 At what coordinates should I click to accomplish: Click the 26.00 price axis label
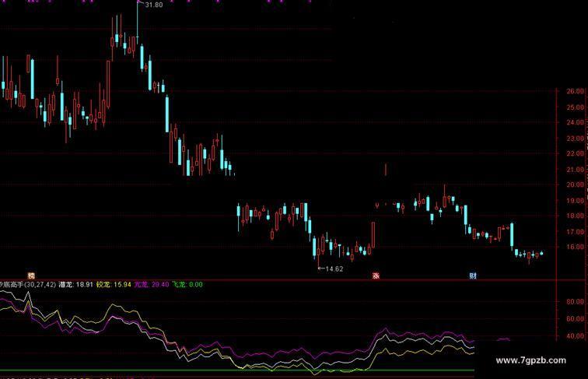pyautogui.click(x=576, y=91)
